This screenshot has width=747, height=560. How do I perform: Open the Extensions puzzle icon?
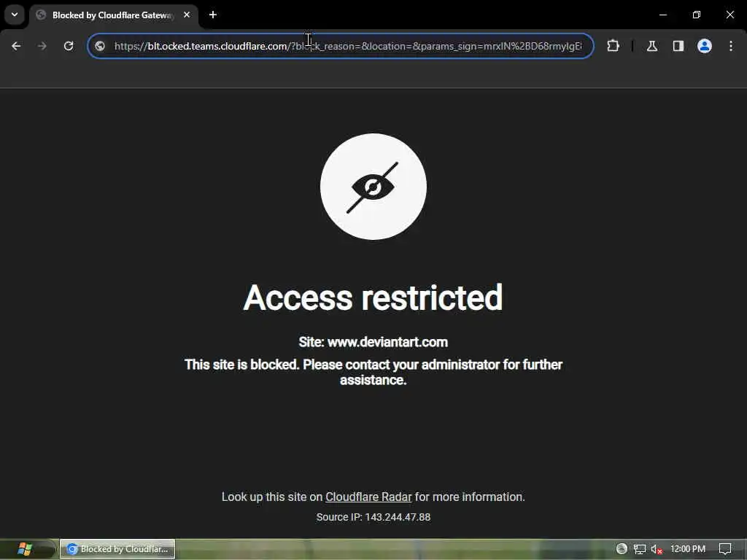tap(613, 46)
